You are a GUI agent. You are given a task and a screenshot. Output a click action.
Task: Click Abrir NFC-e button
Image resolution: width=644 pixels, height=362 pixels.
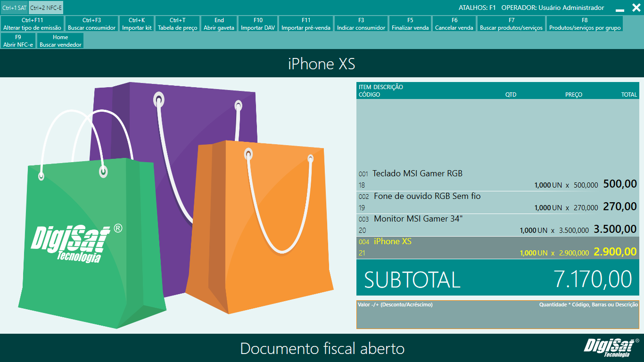18,41
